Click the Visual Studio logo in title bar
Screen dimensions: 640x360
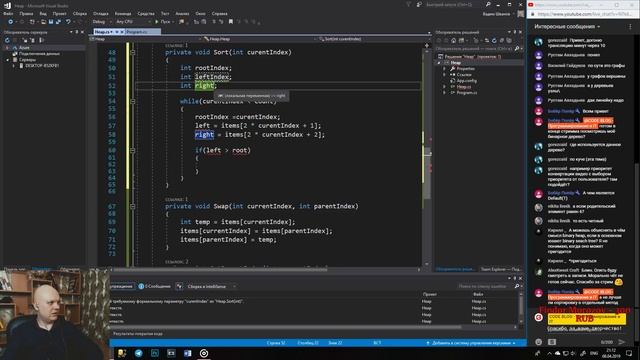[7, 5]
